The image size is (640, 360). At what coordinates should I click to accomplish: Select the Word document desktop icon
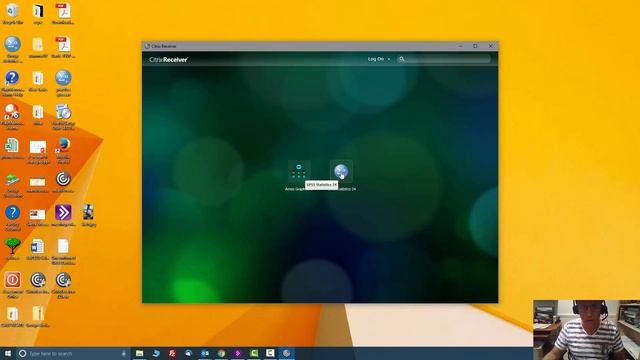coord(38,249)
